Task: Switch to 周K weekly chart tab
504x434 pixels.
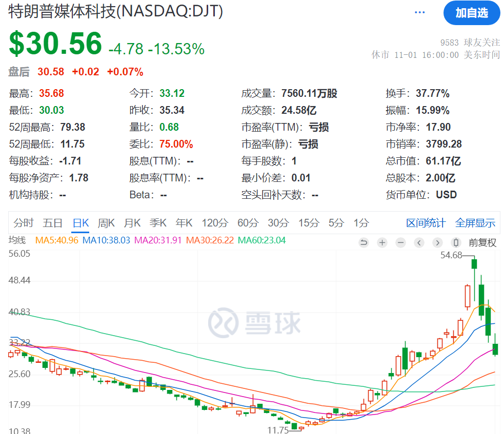Action: point(106,223)
